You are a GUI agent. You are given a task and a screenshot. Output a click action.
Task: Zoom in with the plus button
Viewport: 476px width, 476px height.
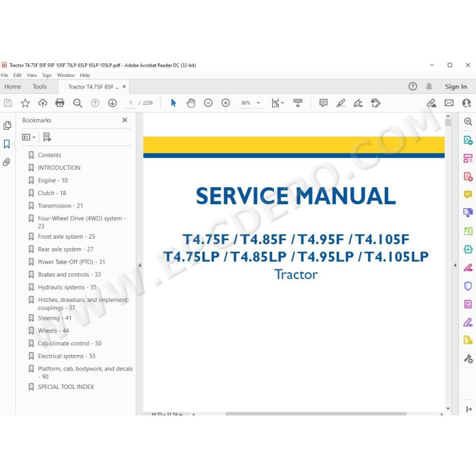[226, 103]
